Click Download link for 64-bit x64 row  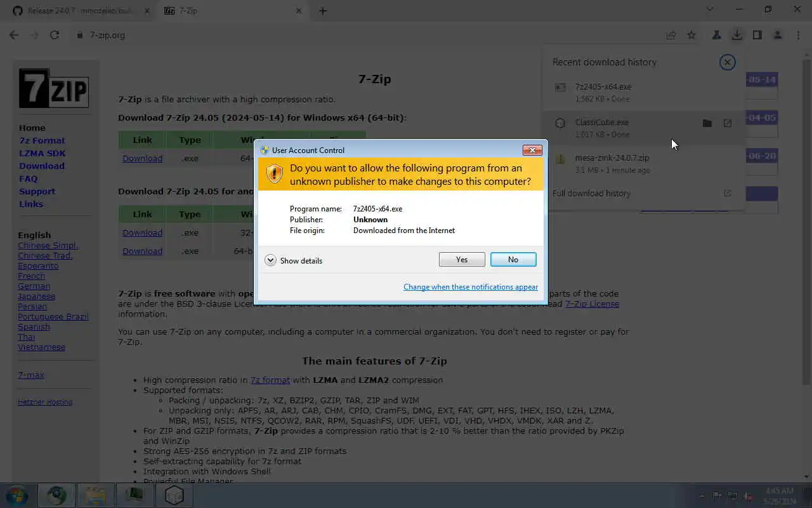click(x=142, y=158)
